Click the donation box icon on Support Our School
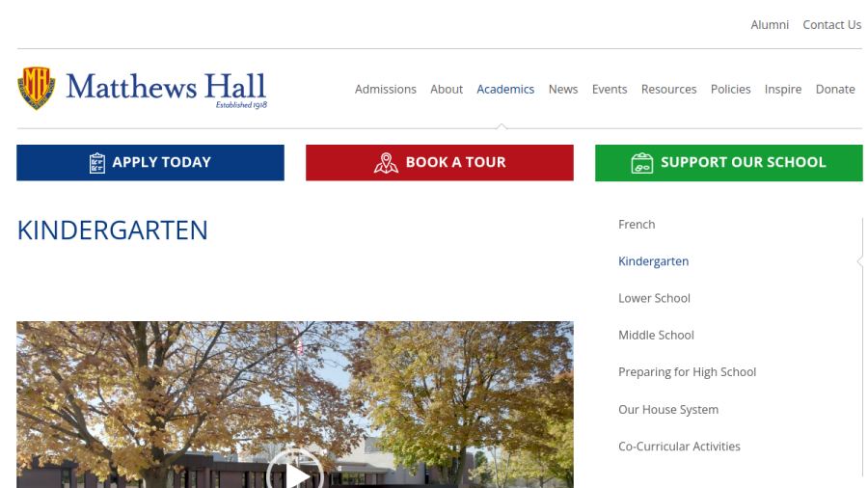 [642, 163]
